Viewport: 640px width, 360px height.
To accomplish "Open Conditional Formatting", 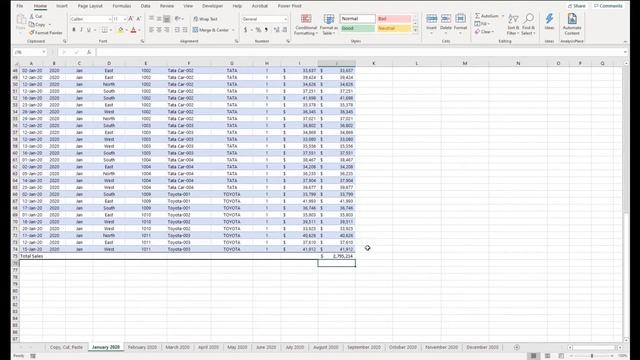I will point(306,24).
